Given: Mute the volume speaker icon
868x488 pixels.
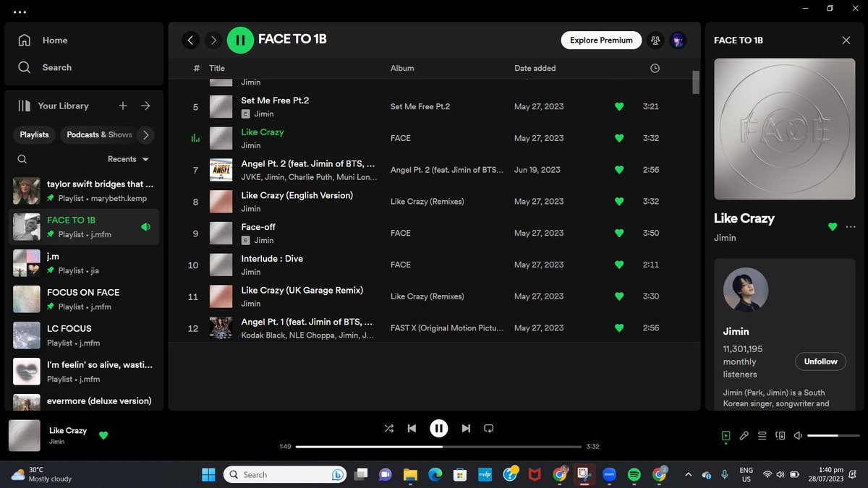Looking at the screenshot, I should (x=798, y=436).
